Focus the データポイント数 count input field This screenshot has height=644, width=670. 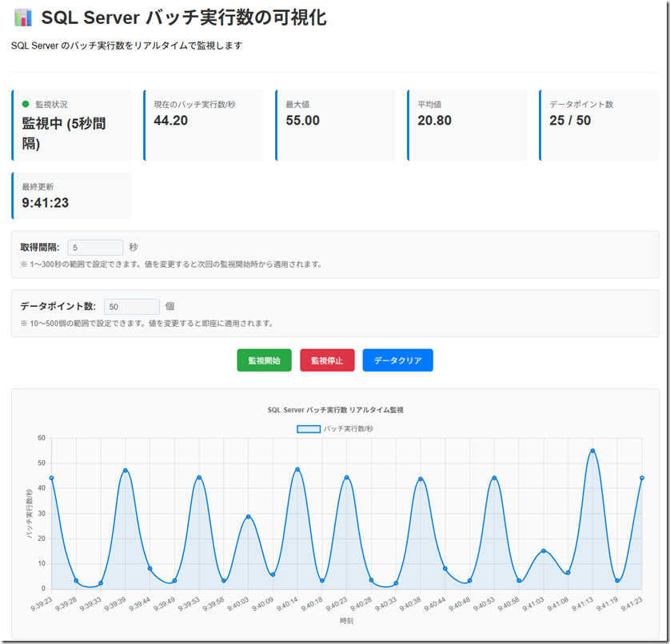click(132, 307)
